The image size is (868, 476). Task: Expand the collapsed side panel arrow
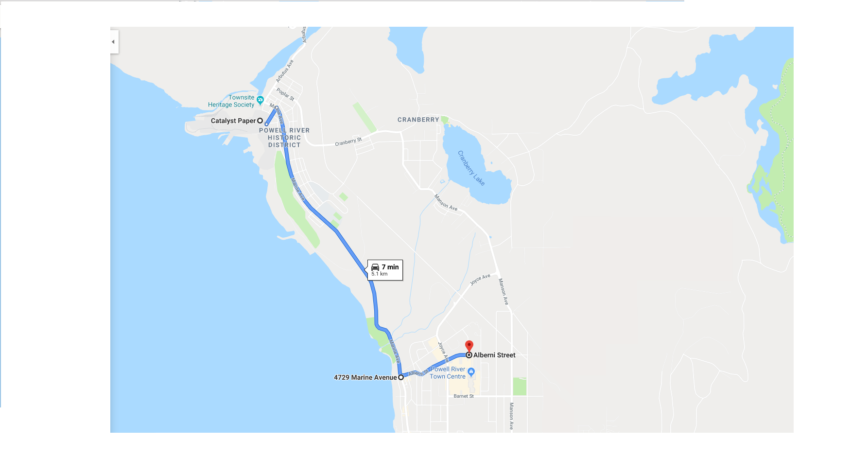[x=114, y=42]
